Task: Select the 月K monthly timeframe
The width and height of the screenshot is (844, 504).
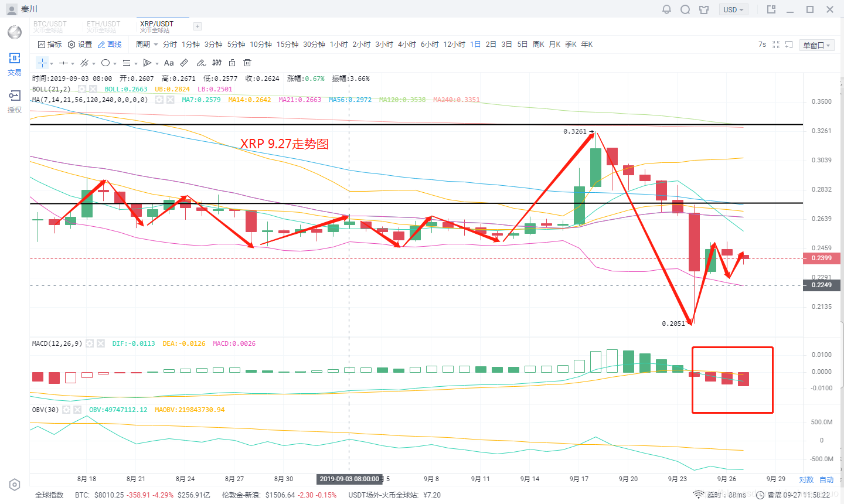Action: coord(554,45)
